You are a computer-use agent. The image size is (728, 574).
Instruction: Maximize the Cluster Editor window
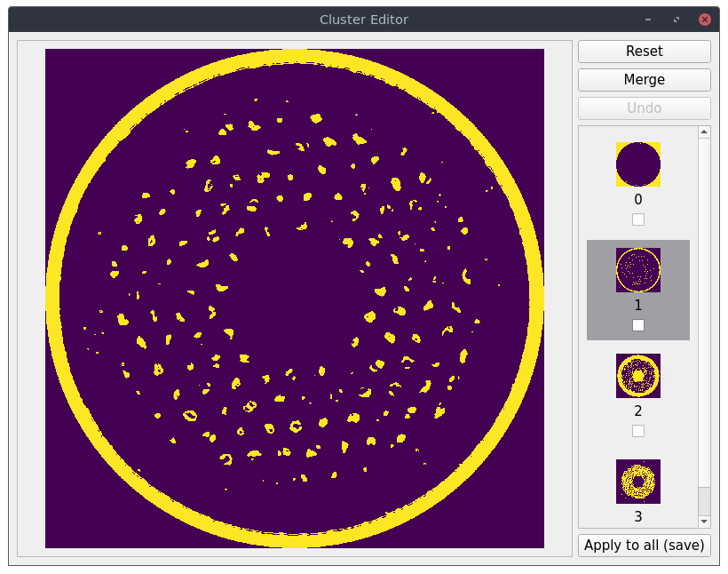[x=676, y=20]
